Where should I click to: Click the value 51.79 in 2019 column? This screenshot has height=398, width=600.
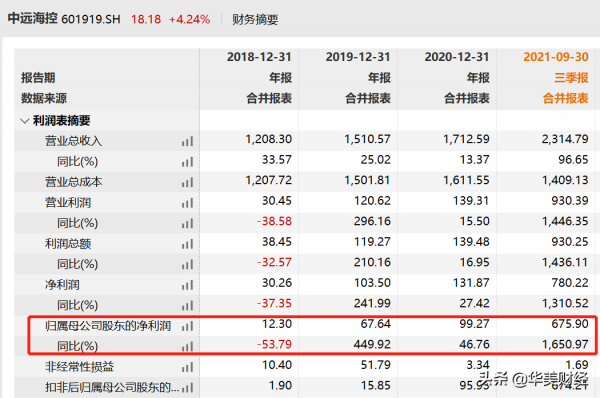coord(375,365)
